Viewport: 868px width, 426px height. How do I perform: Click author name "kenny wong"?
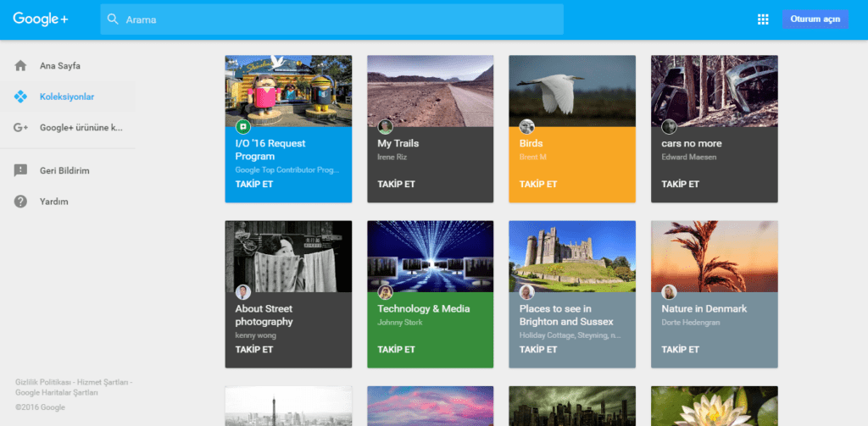255,335
